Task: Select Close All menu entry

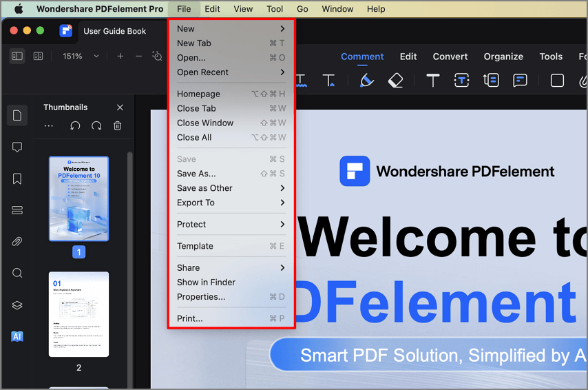Action: coord(231,137)
